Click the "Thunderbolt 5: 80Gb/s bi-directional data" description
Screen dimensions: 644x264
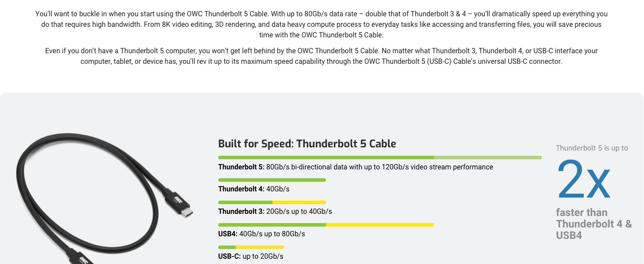pyautogui.click(x=355, y=167)
